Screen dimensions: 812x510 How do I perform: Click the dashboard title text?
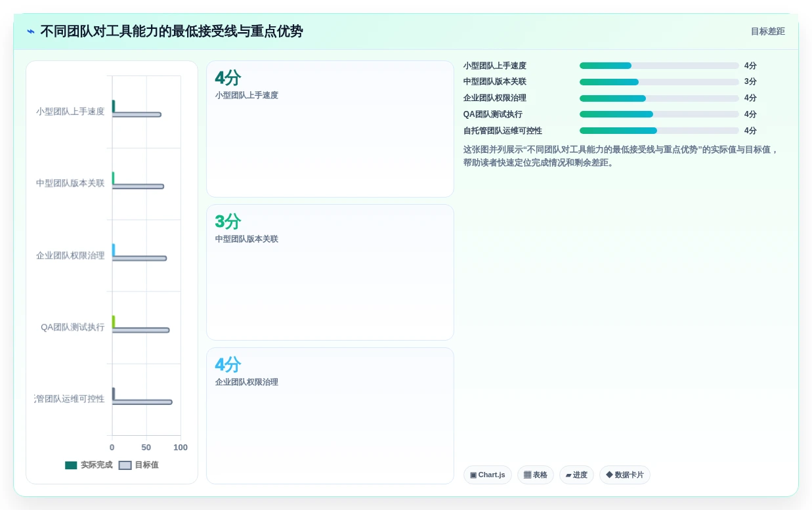click(172, 32)
